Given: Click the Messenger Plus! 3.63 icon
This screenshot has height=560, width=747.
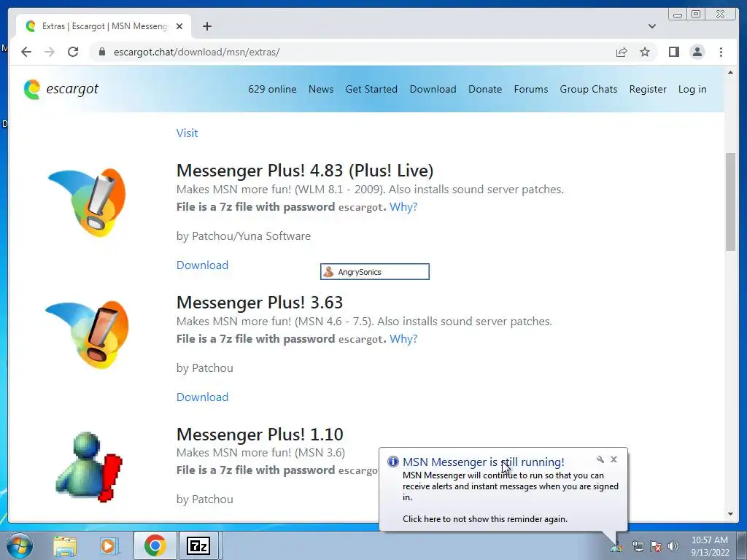Looking at the screenshot, I should point(88,334).
